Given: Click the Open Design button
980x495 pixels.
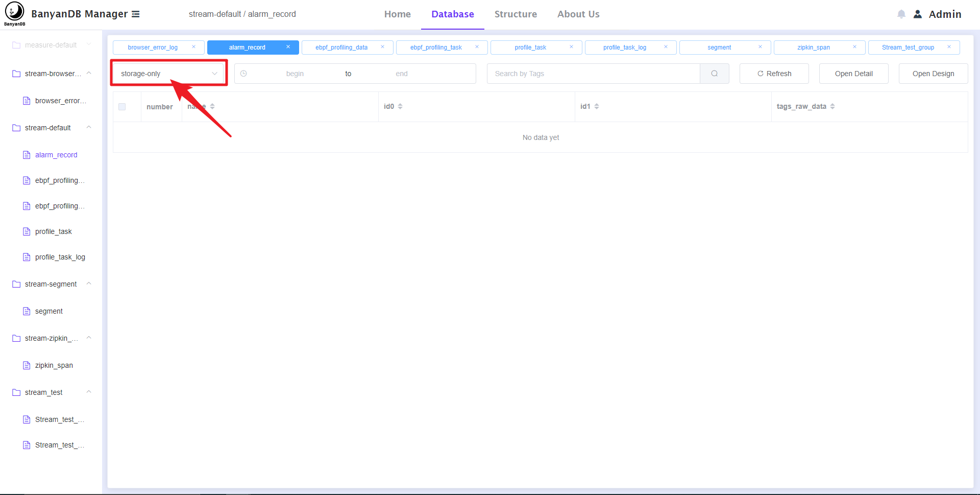Looking at the screenshot, I should click(934, 74).
